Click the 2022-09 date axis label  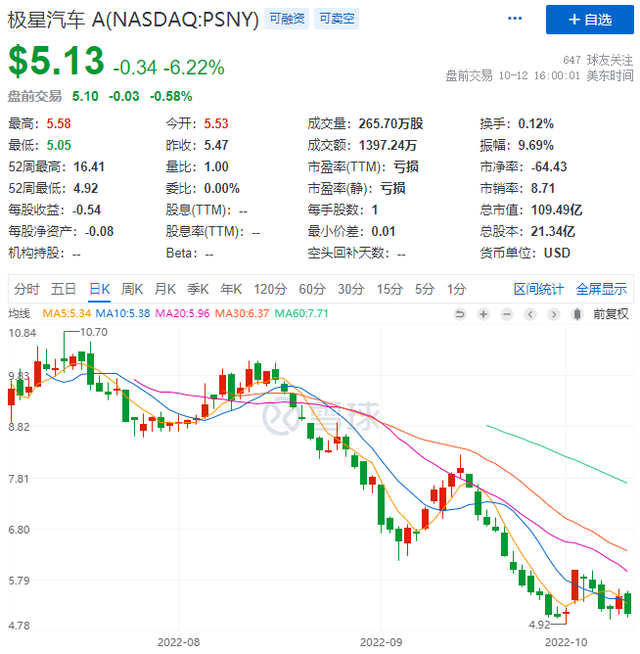[381, 642]
